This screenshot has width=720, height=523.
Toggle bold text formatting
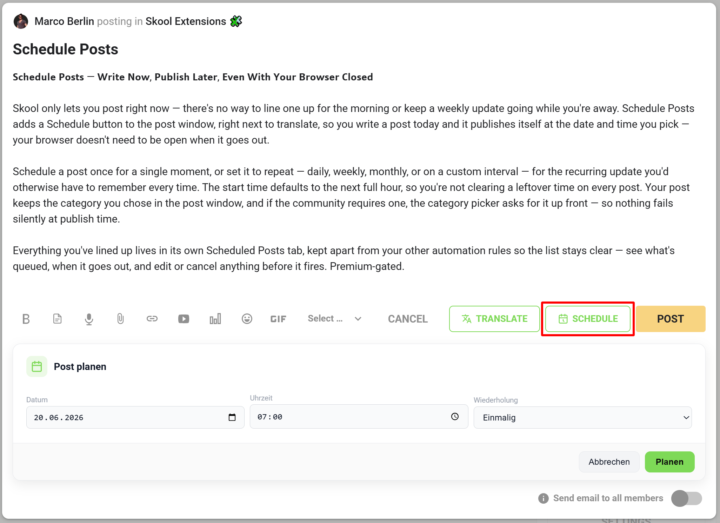click(x=26, y=319)
